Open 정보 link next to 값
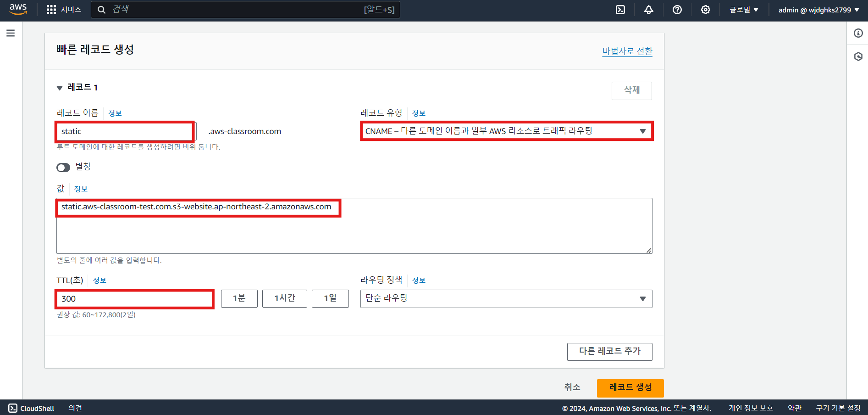Viewport: 868px width, 415px height. coord(81,189)
